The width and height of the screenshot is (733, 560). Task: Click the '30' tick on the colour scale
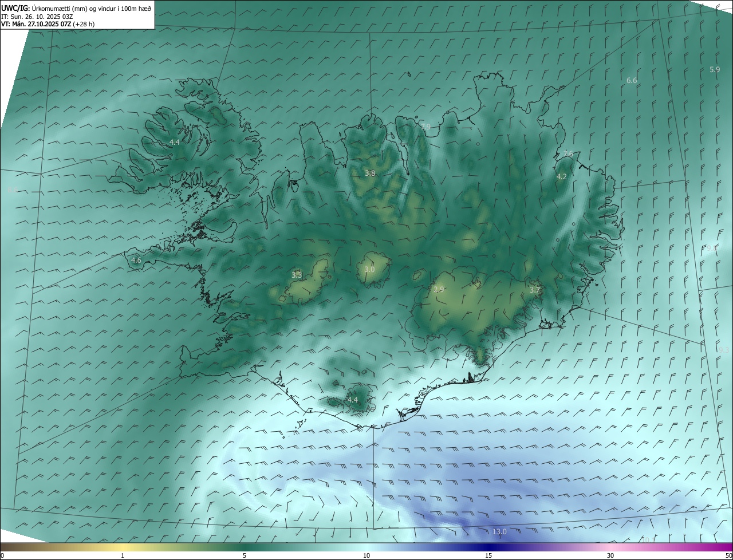point(610,555)
